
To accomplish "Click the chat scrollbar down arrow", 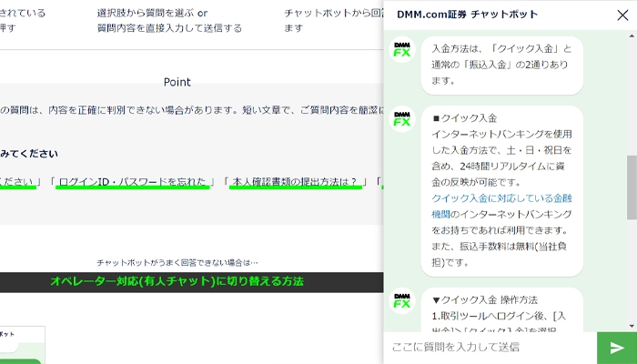I will (x=632, y=326).
